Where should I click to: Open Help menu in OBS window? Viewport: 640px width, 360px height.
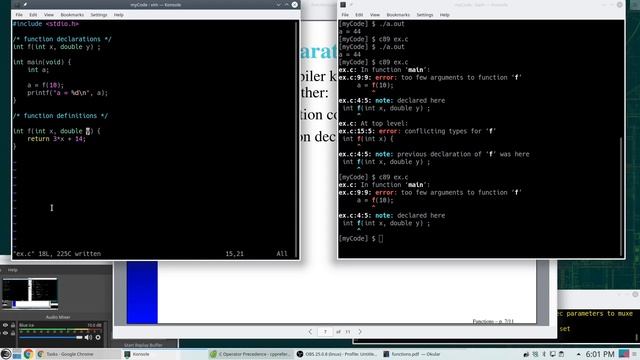pyautogui.click(x=13, y=270)
